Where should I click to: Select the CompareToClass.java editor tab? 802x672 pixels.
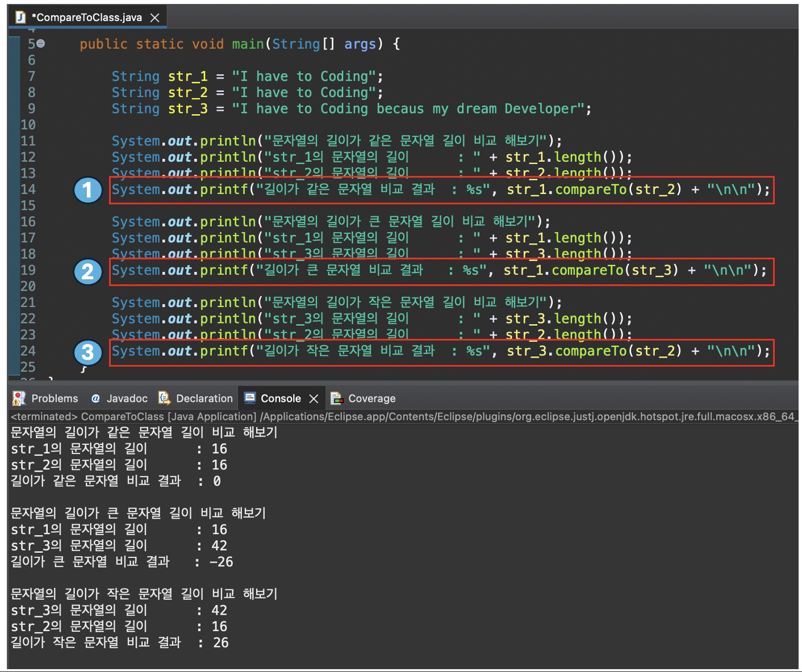point(87,18)
